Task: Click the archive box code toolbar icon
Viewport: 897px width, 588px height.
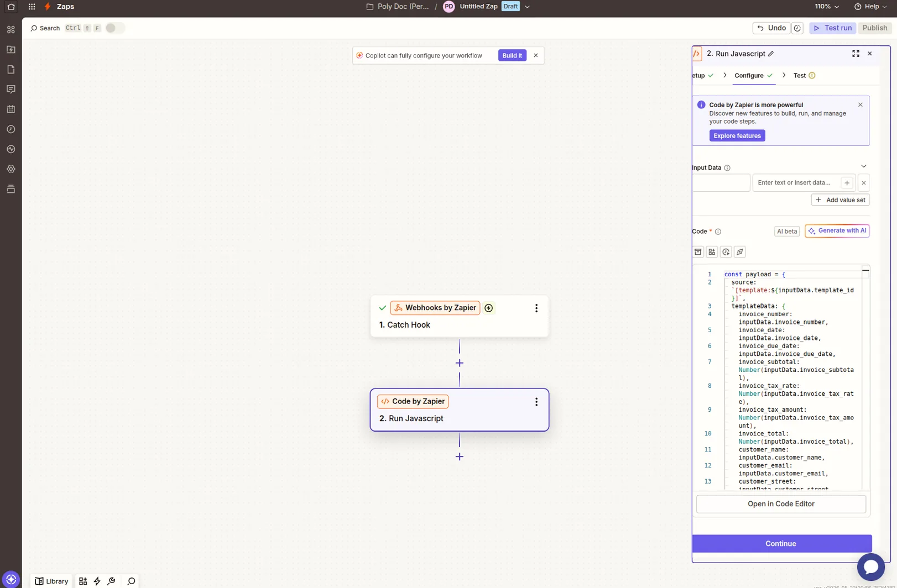Action: (x=698, y=252)
